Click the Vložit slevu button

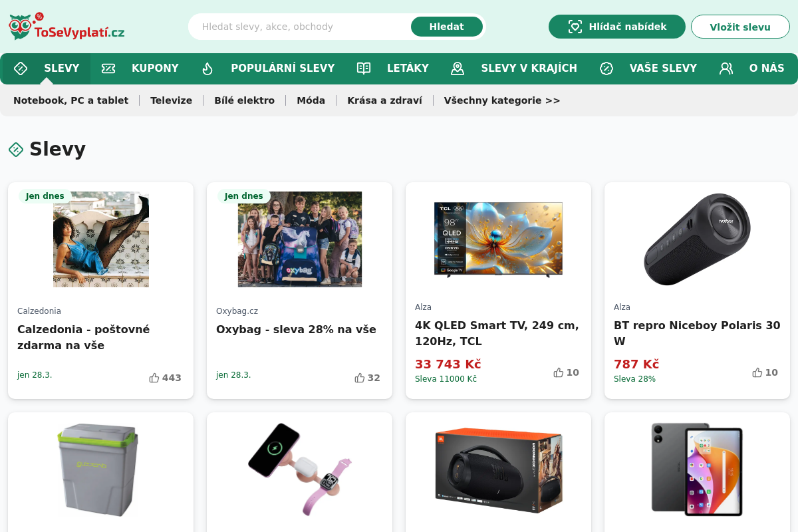(x=740, y=27)
